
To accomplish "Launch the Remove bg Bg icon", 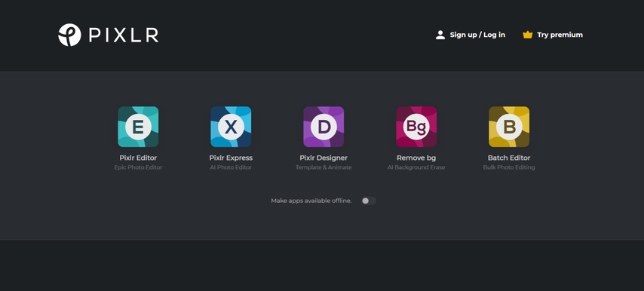I will [416, 127].
